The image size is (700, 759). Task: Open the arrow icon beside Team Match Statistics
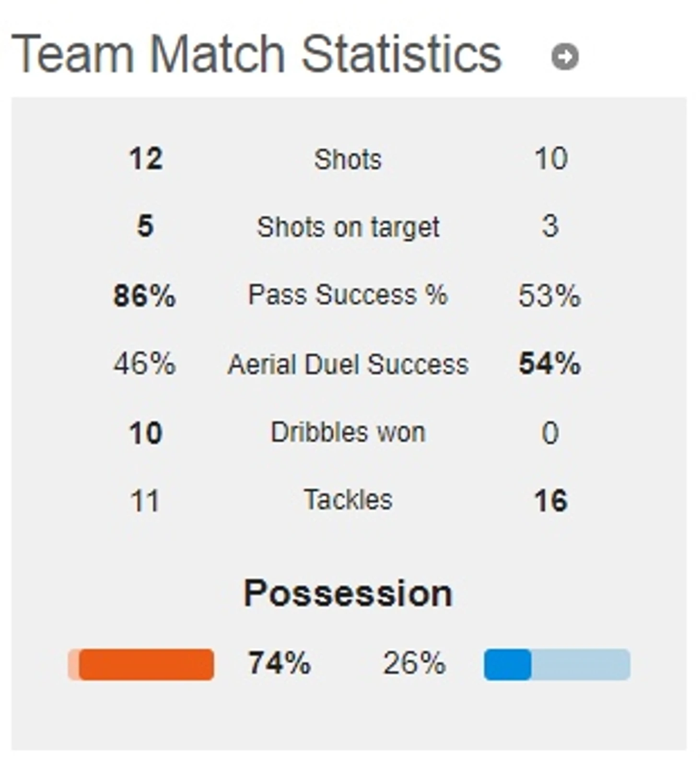click(x=565, y=57)
